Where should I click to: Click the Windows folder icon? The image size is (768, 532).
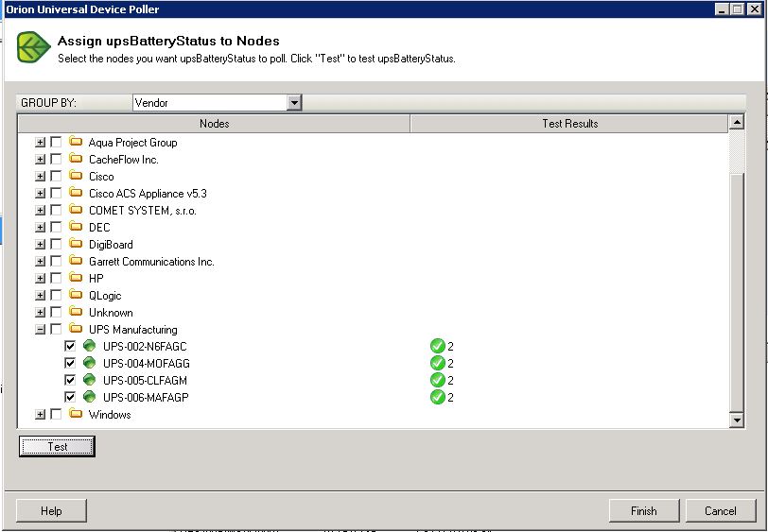76,414
